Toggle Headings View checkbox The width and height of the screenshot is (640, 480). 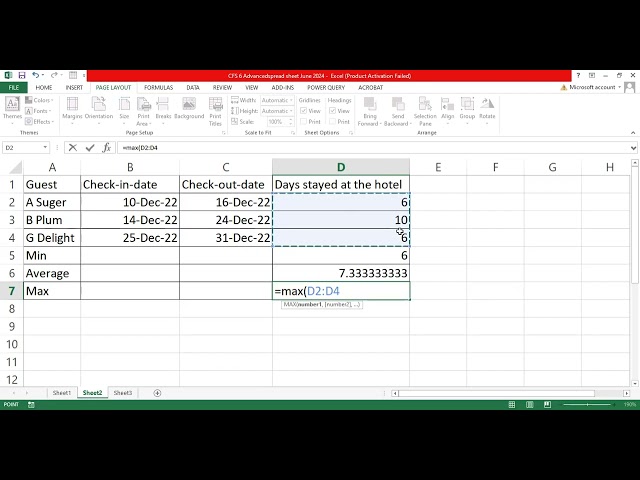pyautogui.click(x=332, y=111)
